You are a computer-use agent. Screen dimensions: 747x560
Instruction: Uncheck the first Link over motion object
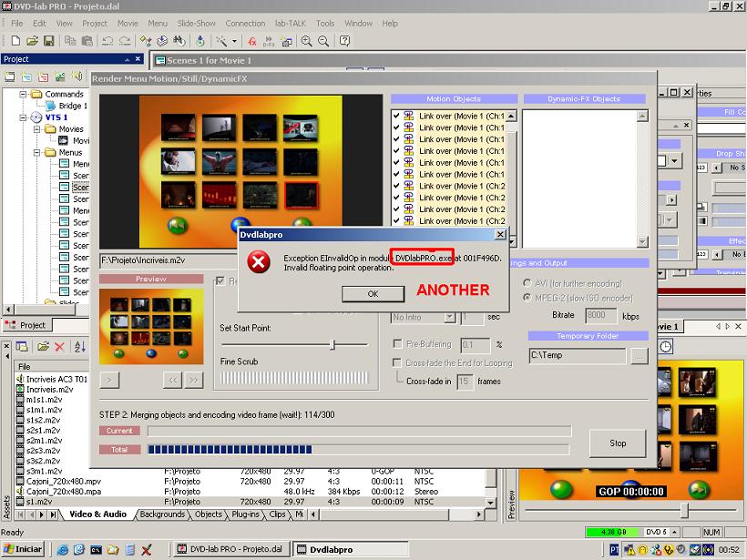(396, 116)
